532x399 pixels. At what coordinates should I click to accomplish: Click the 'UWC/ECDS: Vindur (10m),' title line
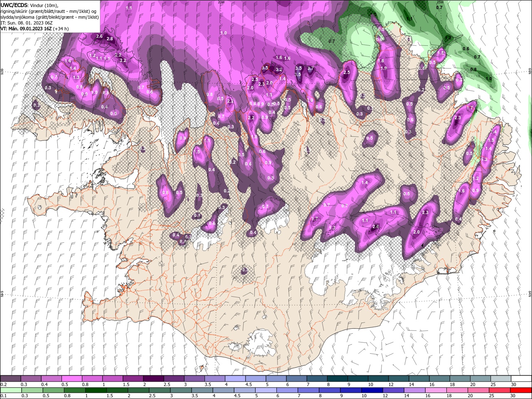(30, 5)
